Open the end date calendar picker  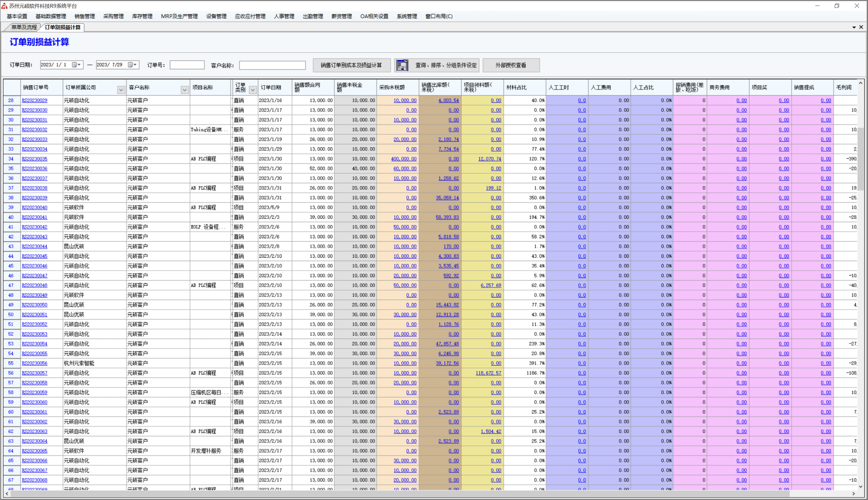click(133, 65)
